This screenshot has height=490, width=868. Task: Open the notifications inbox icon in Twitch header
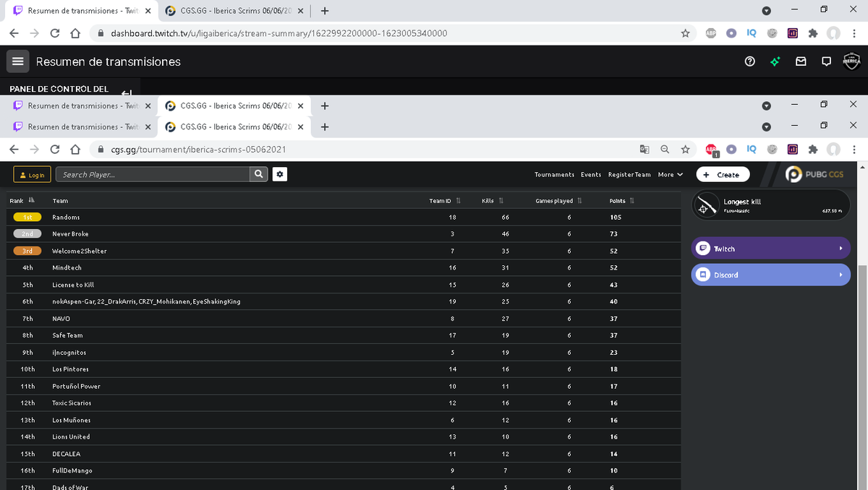click(x=801, y=61)
